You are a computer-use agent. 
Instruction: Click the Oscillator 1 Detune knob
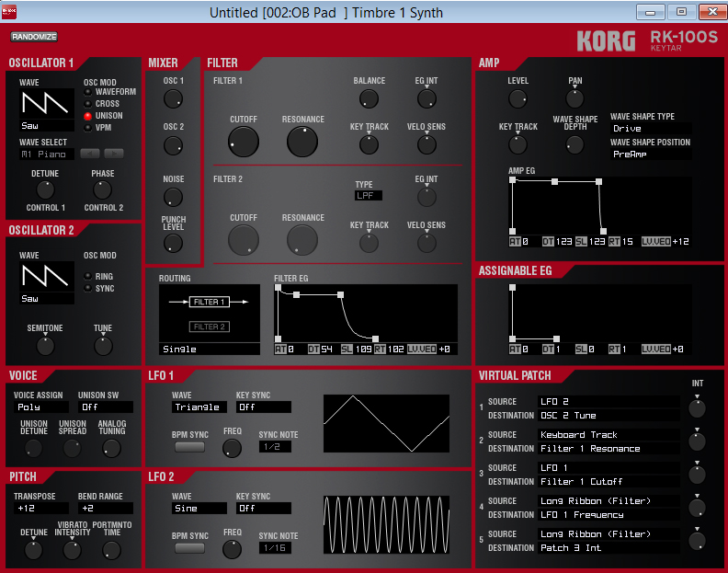(x=45, y=190)
